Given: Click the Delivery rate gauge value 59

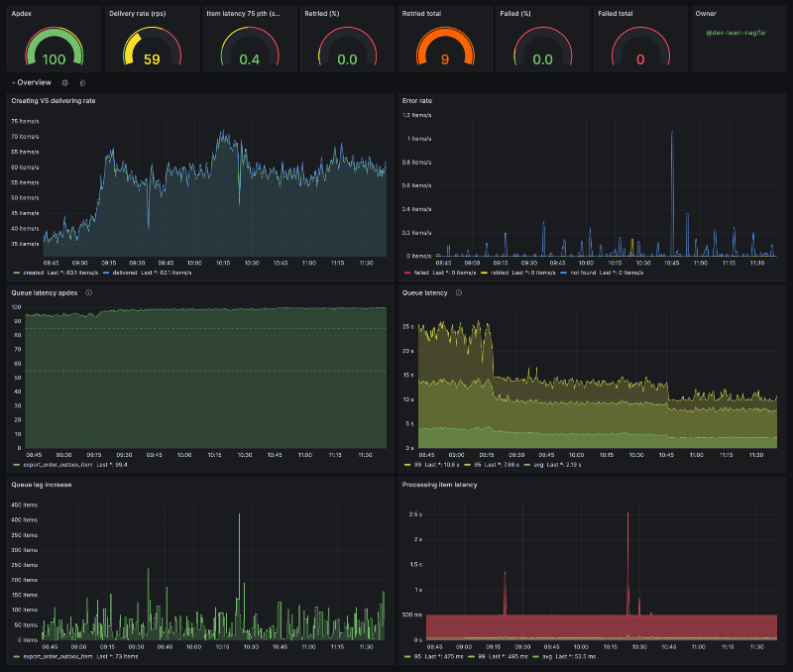Looking at the screenshot, I should (152, 59).
